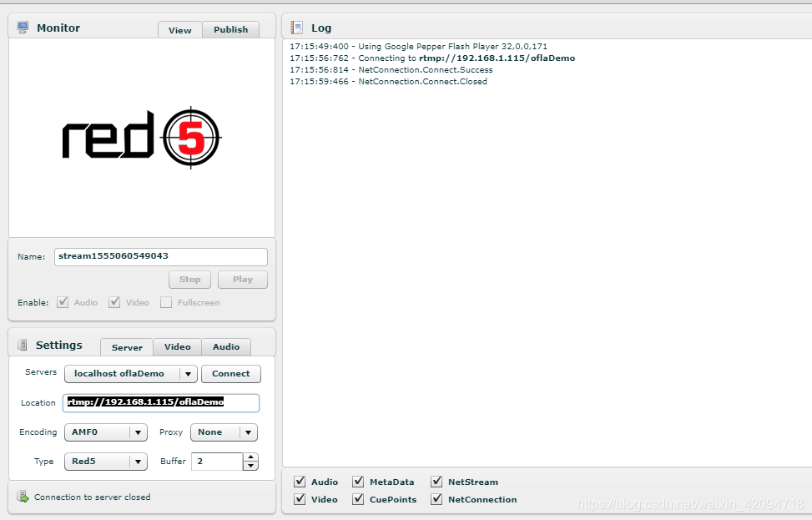Click the Settings panel server icon
Image resolution: width=812 pixels, height=520 pixels.
(x=23, y=345)
